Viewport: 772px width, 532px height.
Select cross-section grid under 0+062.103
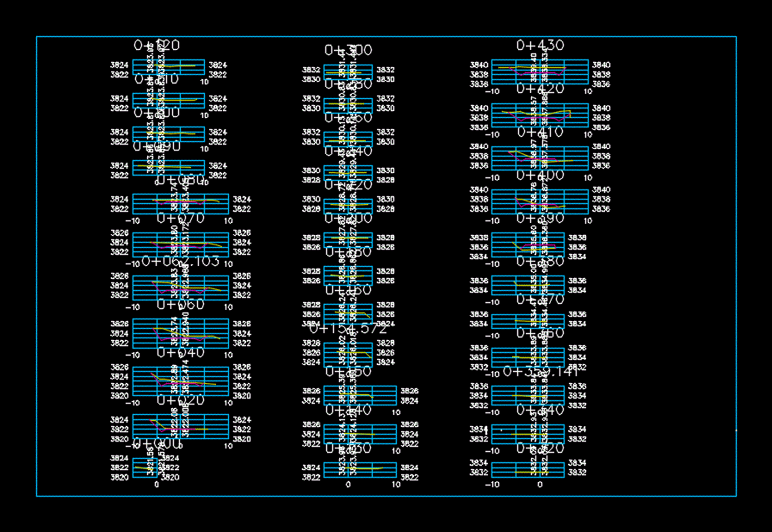click(x=181, y=288)
